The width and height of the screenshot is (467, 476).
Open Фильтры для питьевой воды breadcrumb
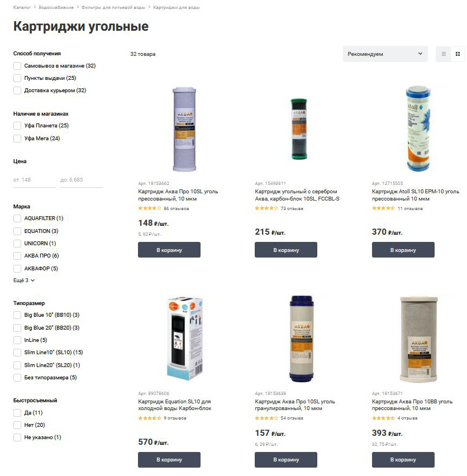point(113,7)
